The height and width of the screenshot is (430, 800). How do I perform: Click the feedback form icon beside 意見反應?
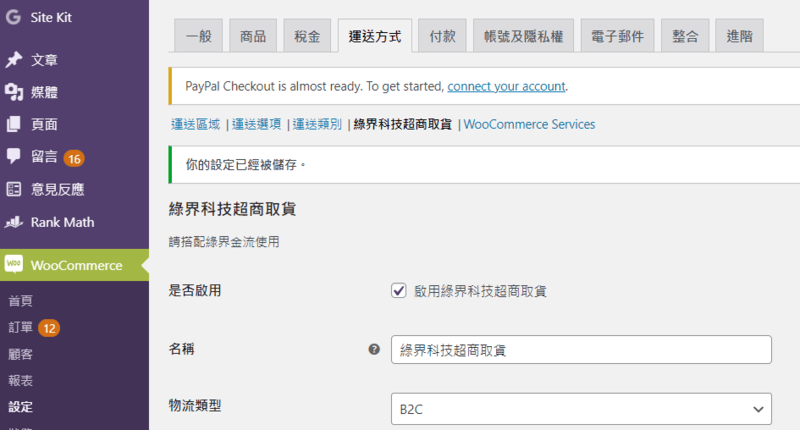pos(14,189)
